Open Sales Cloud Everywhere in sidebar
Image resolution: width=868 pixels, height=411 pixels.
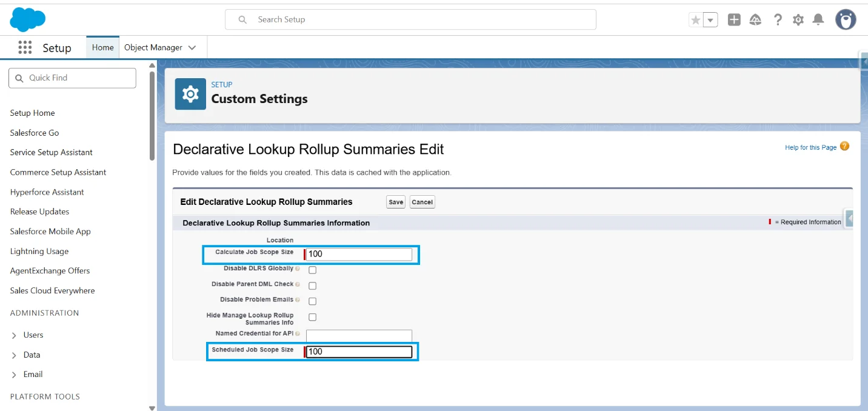point(53,290)
